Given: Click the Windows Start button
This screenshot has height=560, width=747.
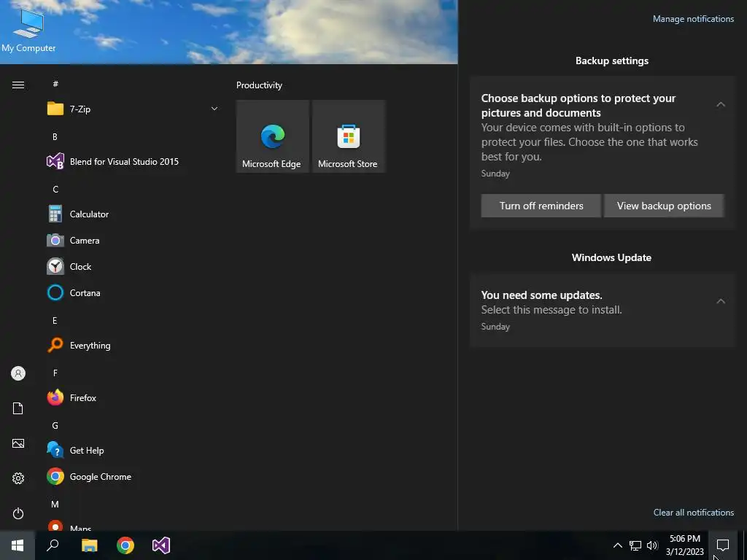Looking at the screenshot, I should [x=18, y=545].
